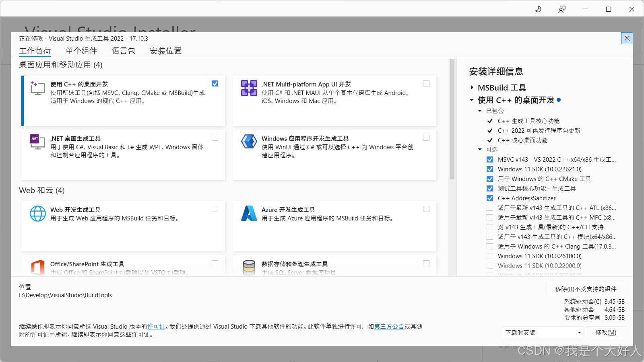Enable .NET 桌面生成工具 workload

[215, 138]
